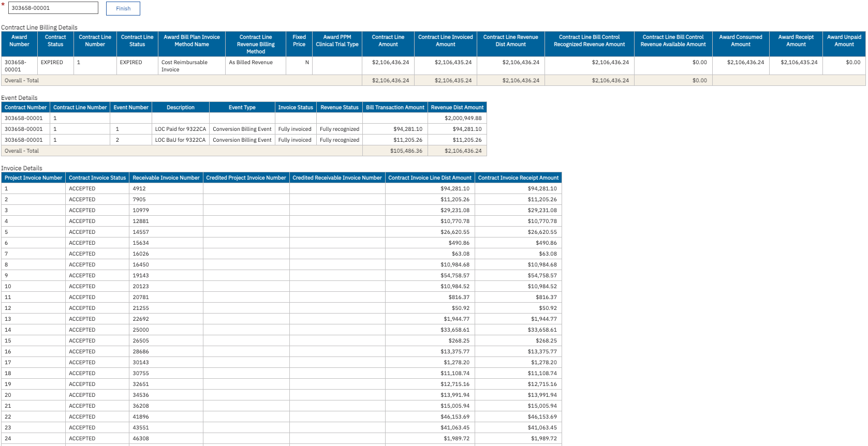The width and height of the screenshot is (868, 446).
Task: Click the Credited Project Invoice Number header
Action: (246, 178)
